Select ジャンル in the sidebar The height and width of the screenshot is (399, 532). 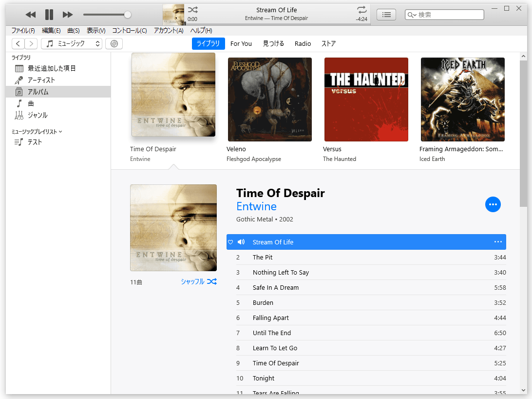tap(58, 115)
